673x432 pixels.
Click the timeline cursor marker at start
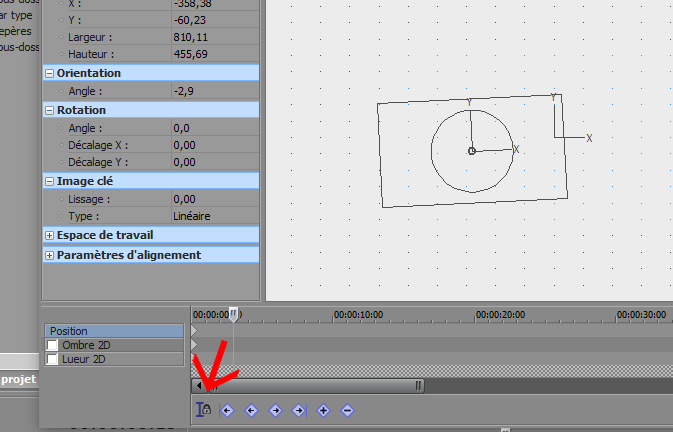233,314
